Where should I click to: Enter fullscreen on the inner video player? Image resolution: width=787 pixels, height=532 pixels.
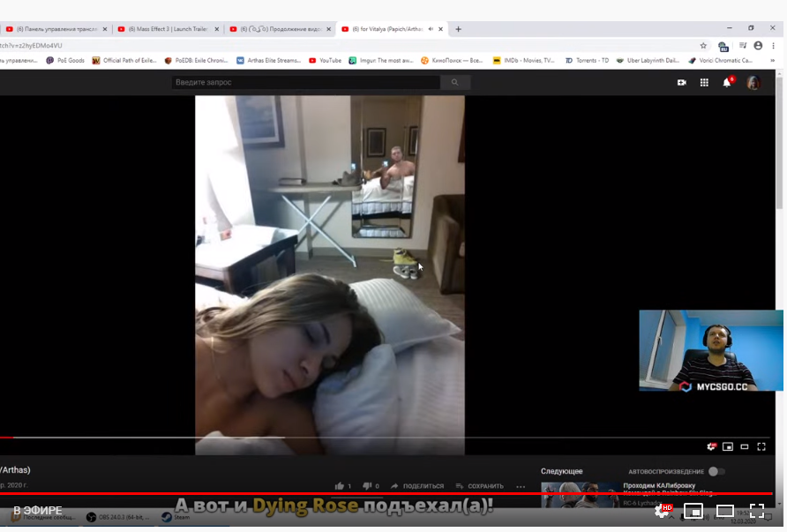(761, 446)
